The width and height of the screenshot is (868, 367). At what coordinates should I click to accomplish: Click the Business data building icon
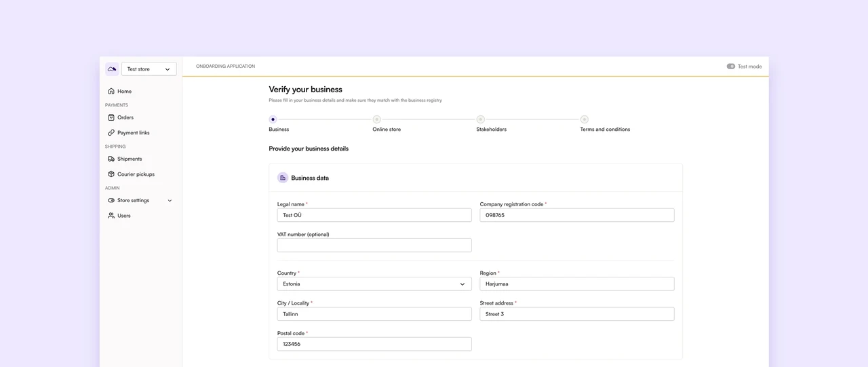click(283, 178)
